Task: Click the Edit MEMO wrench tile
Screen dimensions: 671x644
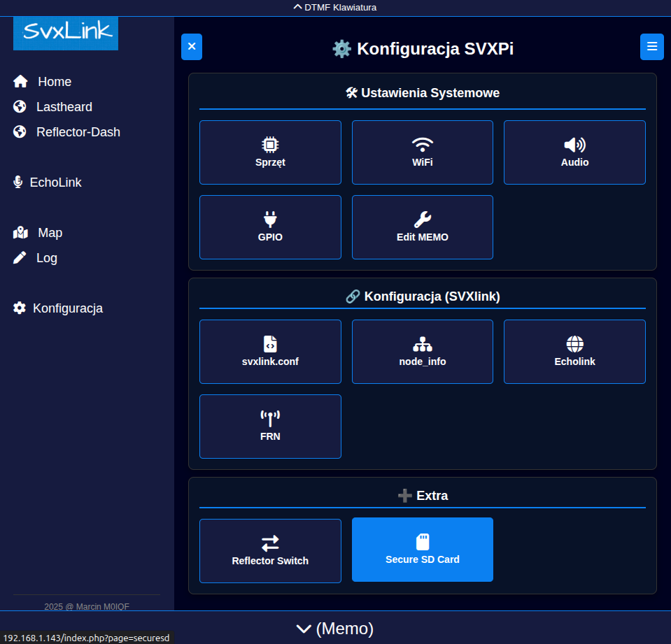Action: tap(422, 227)
